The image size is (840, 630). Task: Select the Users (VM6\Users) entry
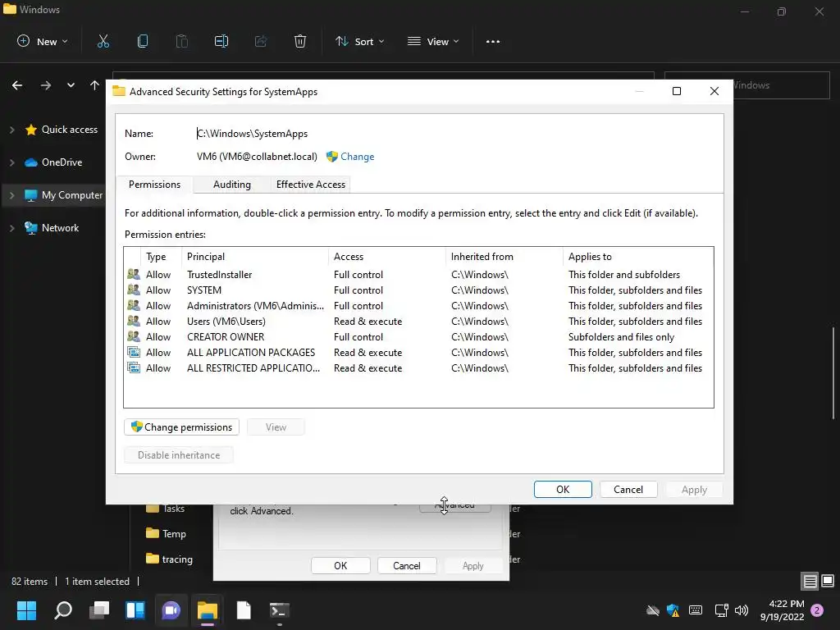(418, 321)
